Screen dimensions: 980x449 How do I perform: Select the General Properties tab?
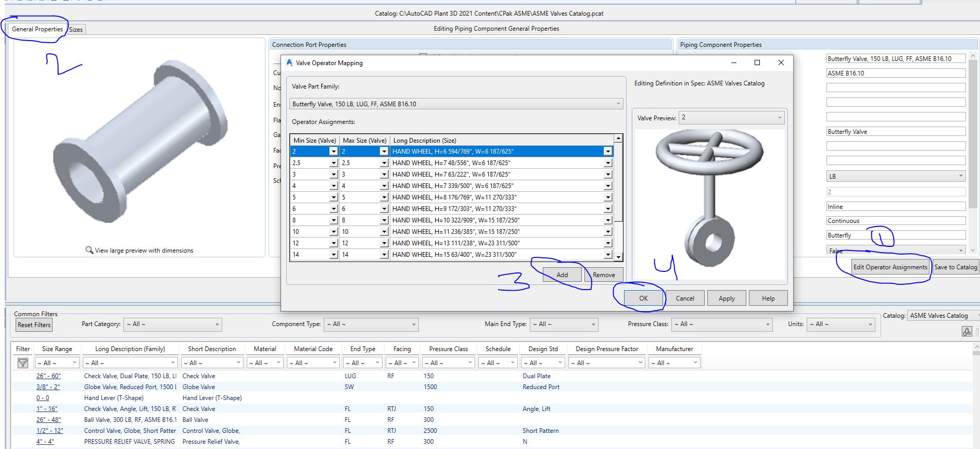(x=37, y=29)
